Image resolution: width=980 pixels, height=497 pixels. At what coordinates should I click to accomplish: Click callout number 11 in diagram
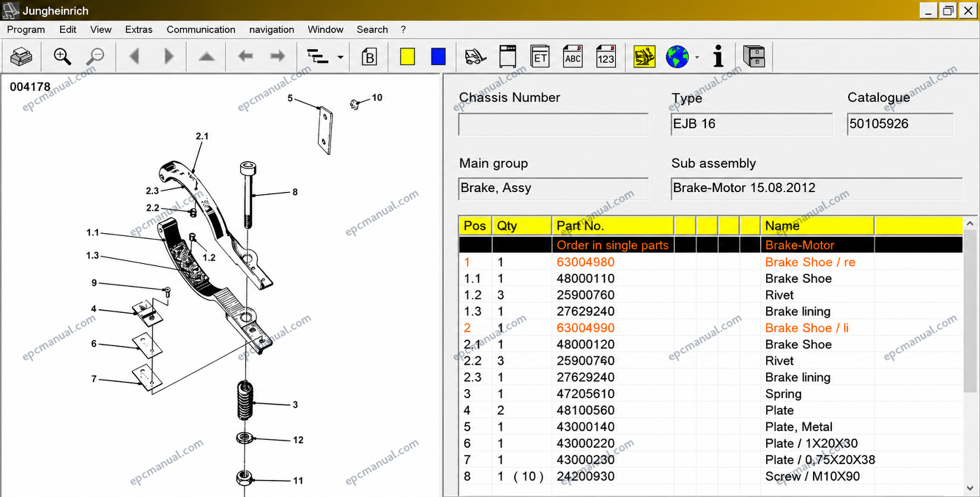[298, 481]
